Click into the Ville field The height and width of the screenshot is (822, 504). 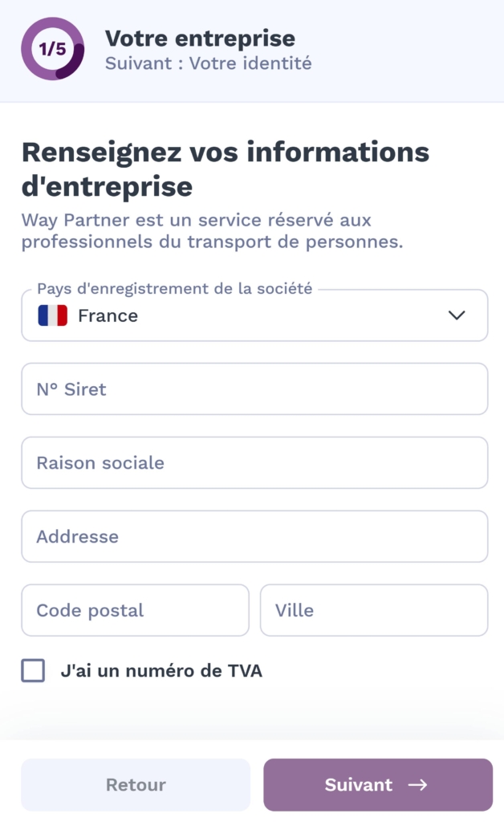point(374,610)
